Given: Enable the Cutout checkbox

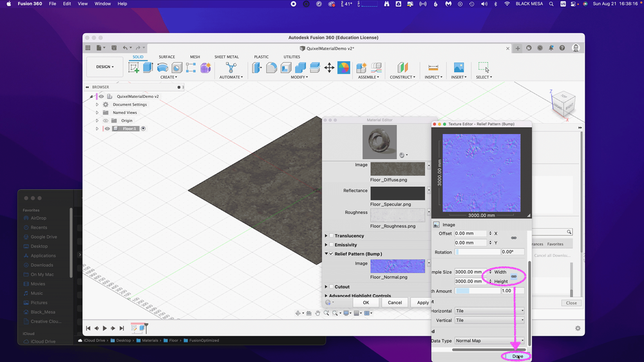Looking at the screenshot, I should [332, 287].
